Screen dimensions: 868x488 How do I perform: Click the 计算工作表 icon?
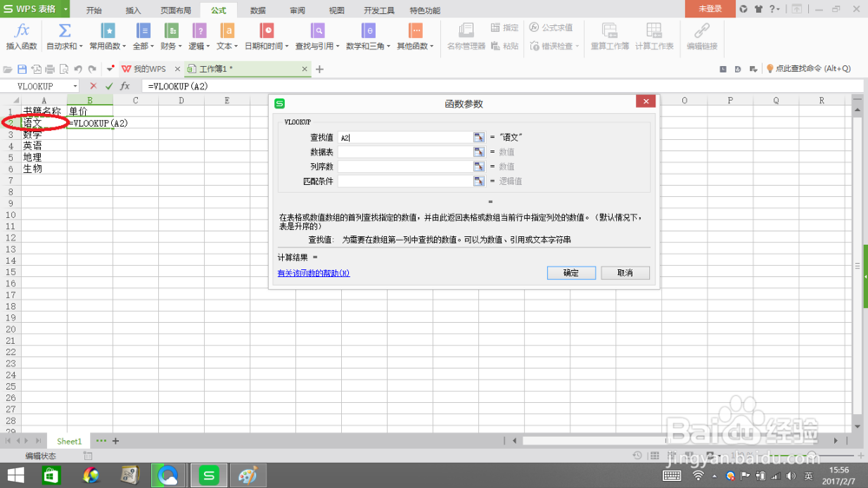click(654, 30)
